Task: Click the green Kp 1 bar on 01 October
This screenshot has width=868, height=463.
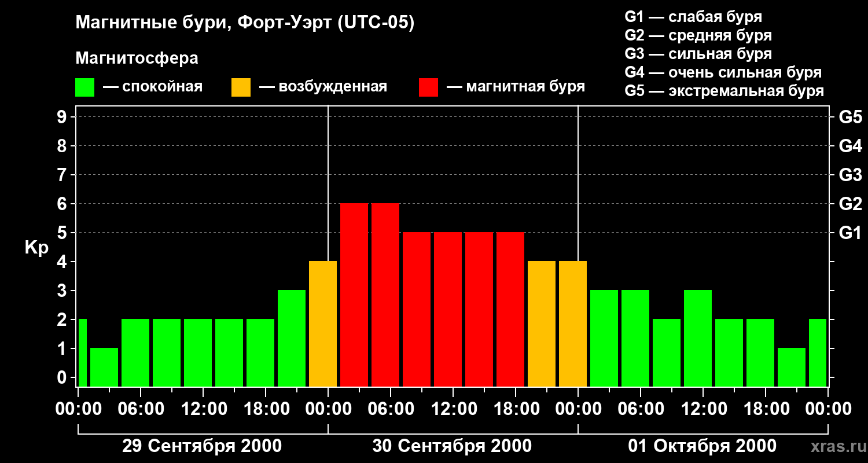Action: (792, 367)
